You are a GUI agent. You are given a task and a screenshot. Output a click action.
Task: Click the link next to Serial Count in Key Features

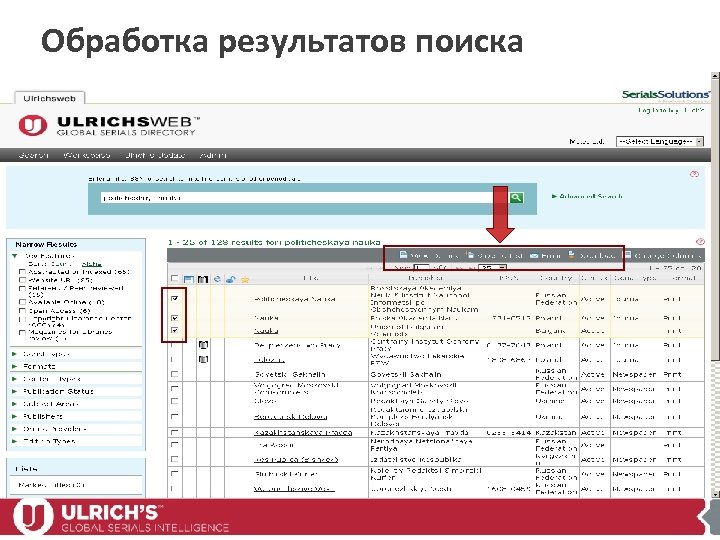[x=91, y=264]
